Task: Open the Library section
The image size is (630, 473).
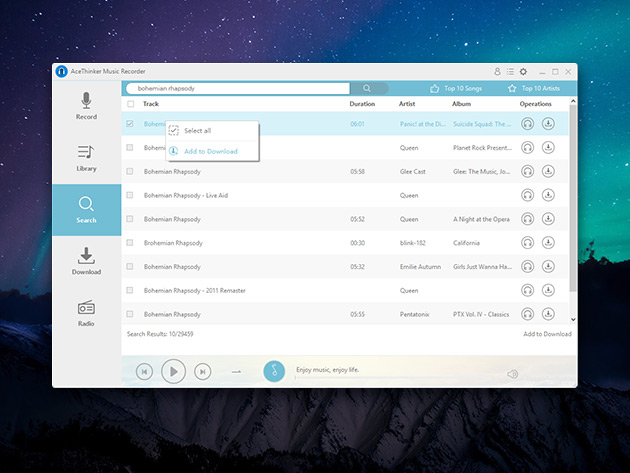Action: pyautogui.click(x=86, y=158)
